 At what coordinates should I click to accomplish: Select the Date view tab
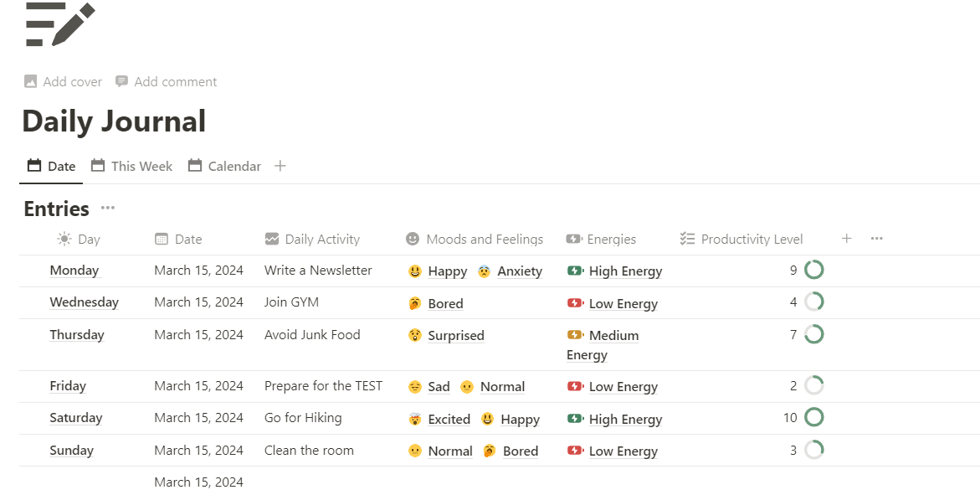[x=51, y=166]
